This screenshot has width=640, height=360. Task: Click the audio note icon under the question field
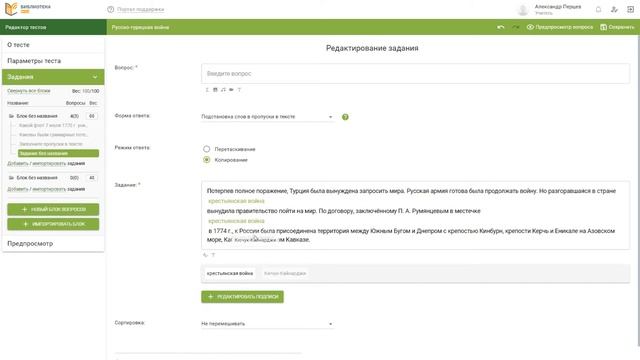223,90
